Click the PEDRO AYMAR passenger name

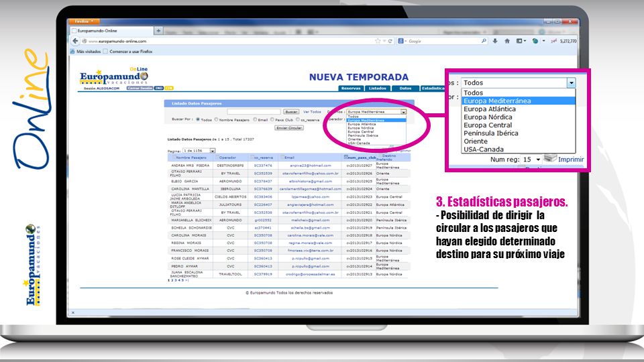pos(184,266)
